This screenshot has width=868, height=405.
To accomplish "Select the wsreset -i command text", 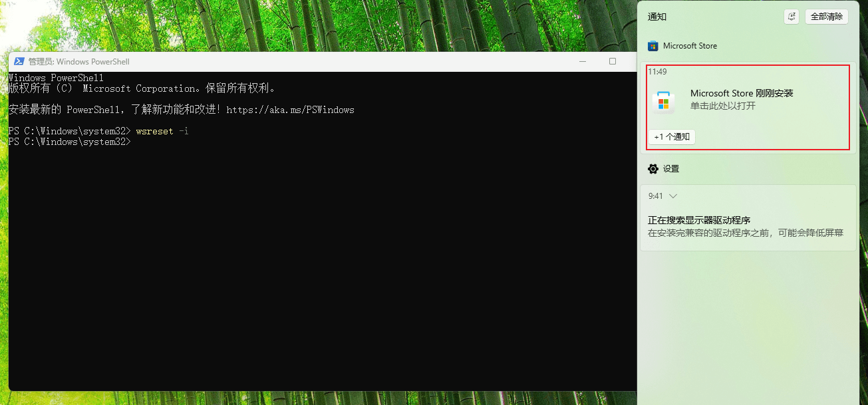I will coord(162,131).
